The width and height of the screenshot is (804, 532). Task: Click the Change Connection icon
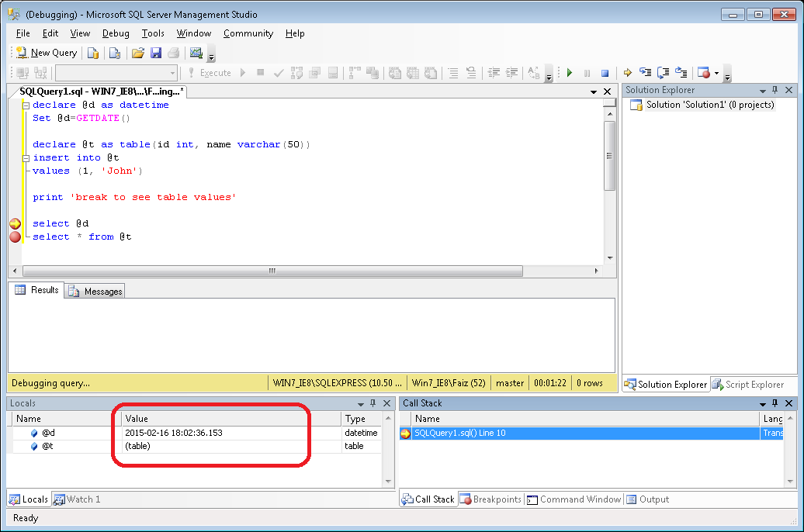(x=40, y=73)
